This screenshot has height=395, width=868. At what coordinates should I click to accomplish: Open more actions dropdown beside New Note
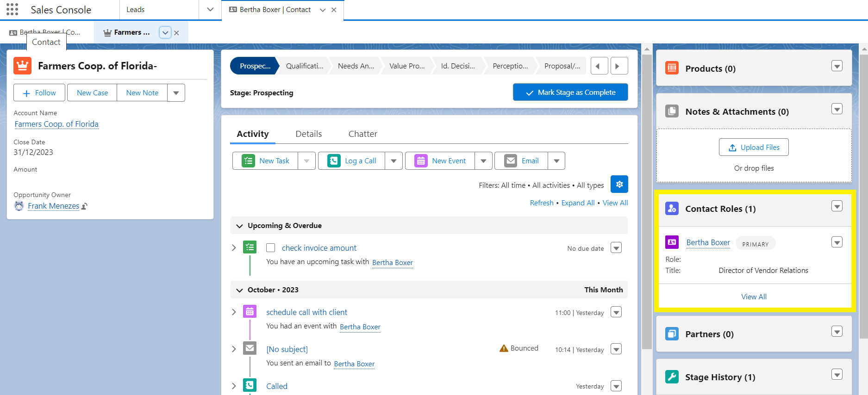pyautogui.click(x=176, y=93)
